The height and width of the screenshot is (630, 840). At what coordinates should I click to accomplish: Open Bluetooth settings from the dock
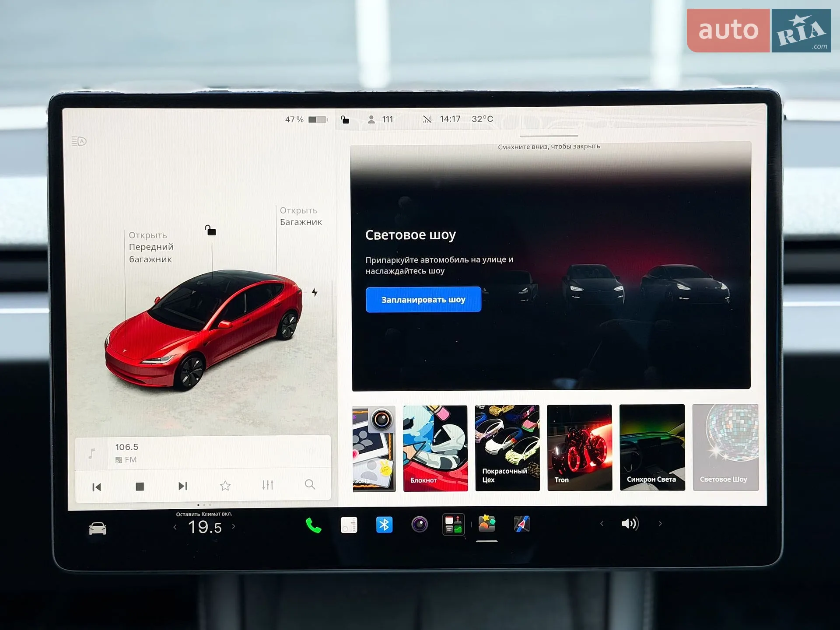coord(384,525)
